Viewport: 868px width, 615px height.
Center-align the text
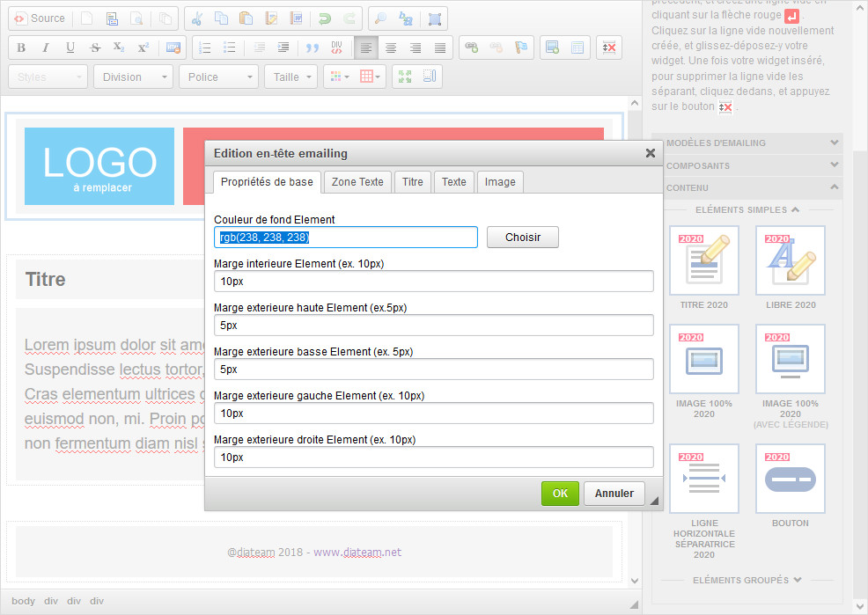(x=391, y=48)
